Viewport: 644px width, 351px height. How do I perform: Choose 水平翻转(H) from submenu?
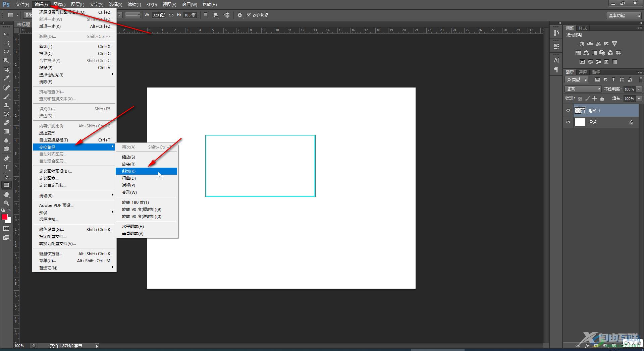pos(147,227)
